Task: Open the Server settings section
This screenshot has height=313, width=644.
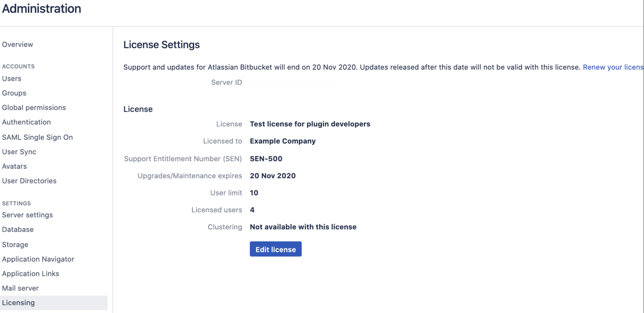Action: [27, 215]
